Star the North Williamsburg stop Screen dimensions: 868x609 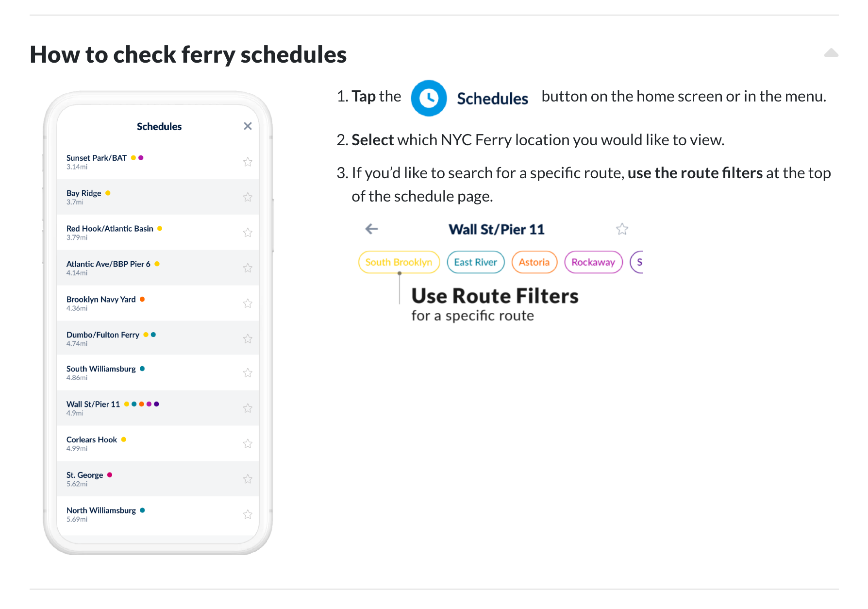248,514
